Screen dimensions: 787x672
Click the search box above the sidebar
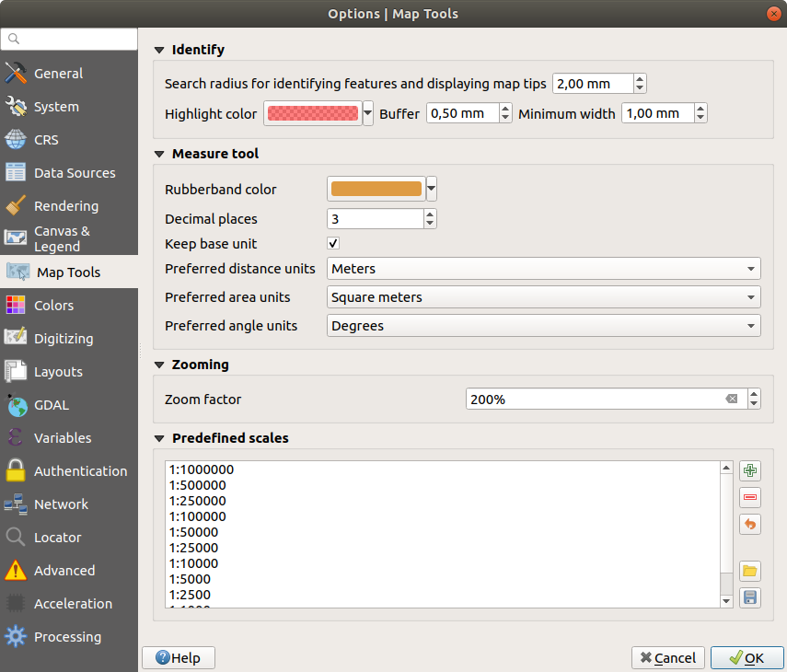pyautogui.click(x=69, y=40)
